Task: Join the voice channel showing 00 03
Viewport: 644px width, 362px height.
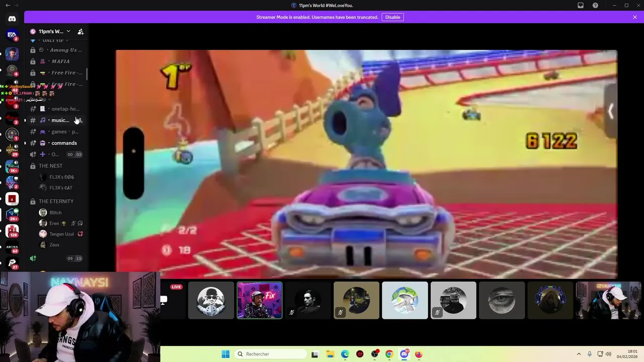Action: pyautogui.click(x=56, y=154)
